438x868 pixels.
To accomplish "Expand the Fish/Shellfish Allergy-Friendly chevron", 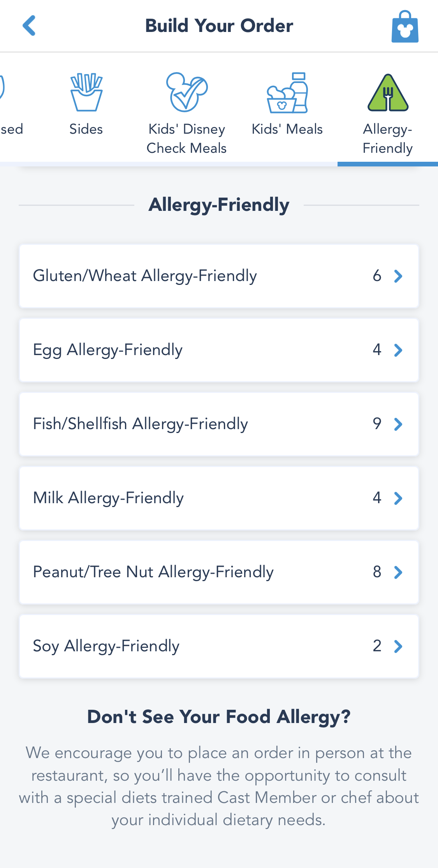I will click(x=398, y=424).
